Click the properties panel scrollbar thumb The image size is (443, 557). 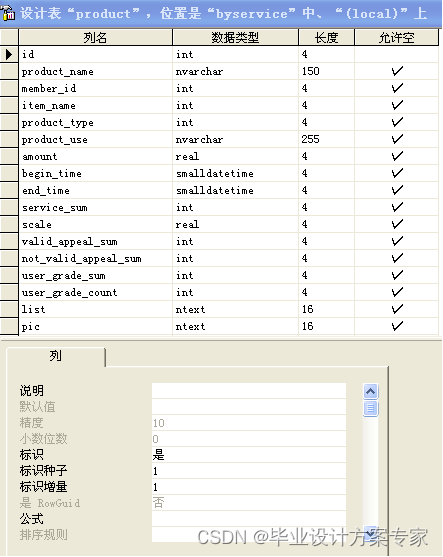pyautogui.click(x=371, y=409)
